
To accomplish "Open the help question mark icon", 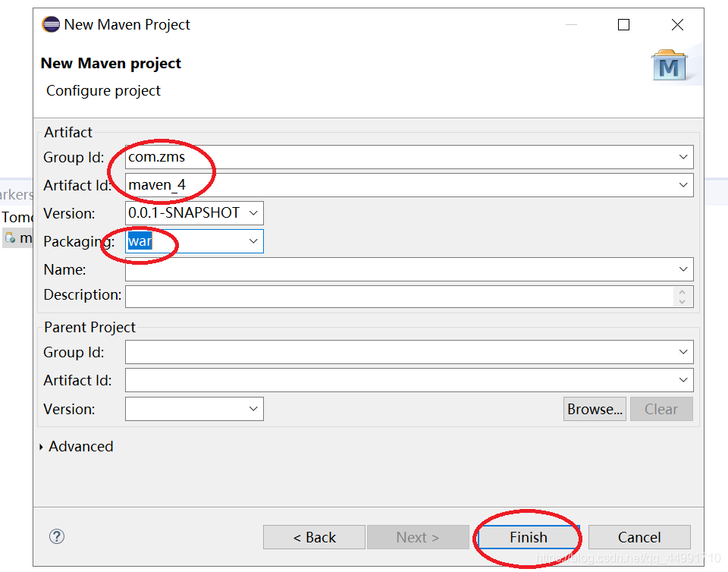I will point(57,536).
